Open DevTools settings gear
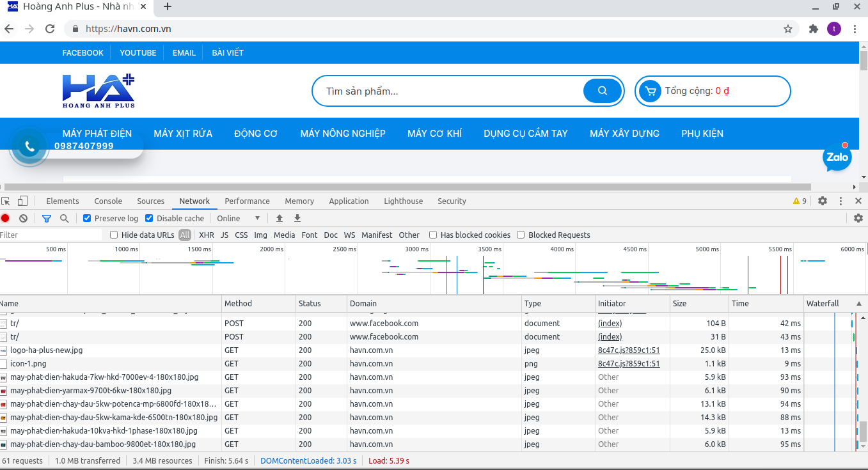The width and height of the screenshot is (868, 470). [x=823, y=201]
